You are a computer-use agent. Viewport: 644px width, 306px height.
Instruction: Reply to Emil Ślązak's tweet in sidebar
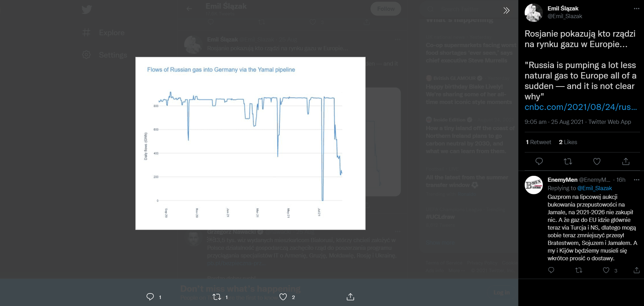point(539,161)
